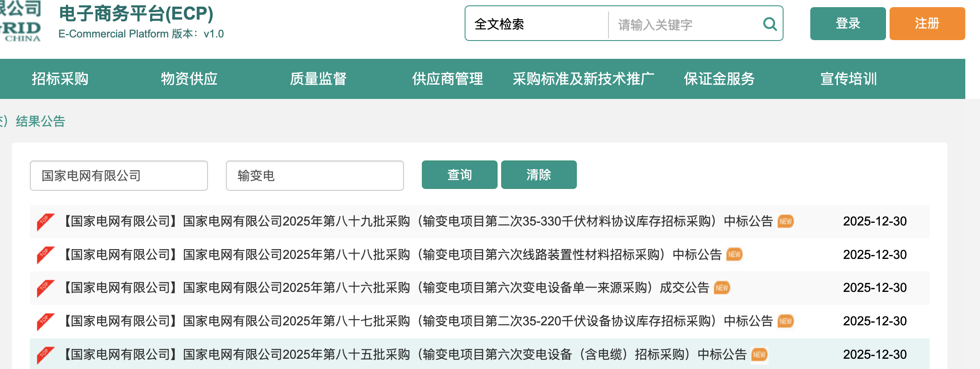Screen dimensions: 980x369
Task: Open 第八十九批采购 35-330千伏材料 中标公告
Action: (x=417, y=221)
